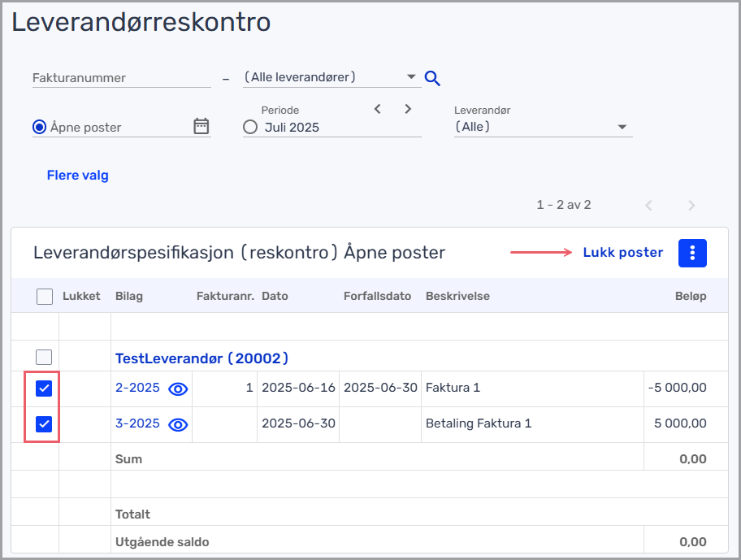Expand Flere valg options
The width and height of the screenshot is (741, 560).
coord(77,176)
